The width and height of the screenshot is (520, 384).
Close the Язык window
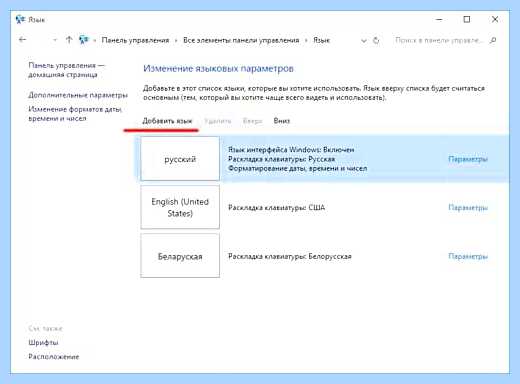pos(495,20)
